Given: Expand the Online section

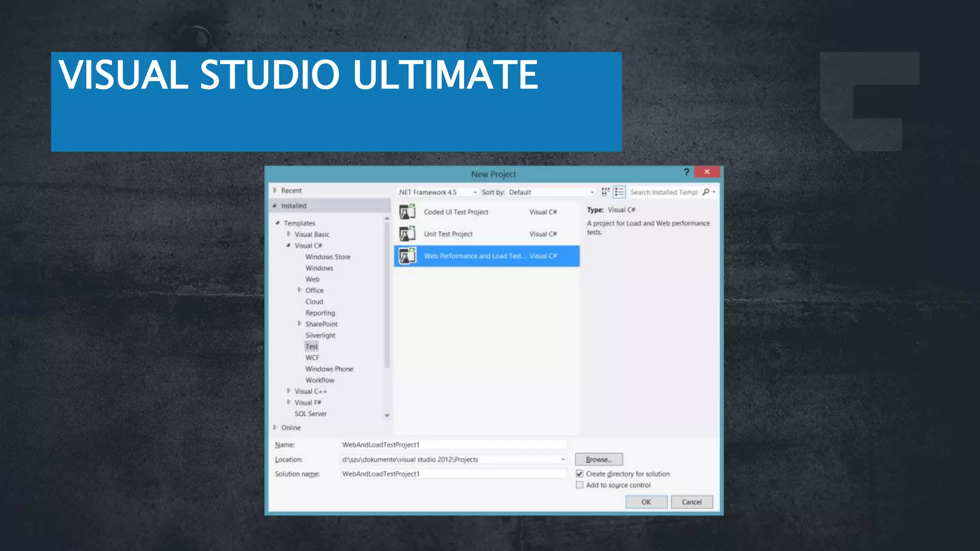Looking at the screenshot, I should click(275, 427).
